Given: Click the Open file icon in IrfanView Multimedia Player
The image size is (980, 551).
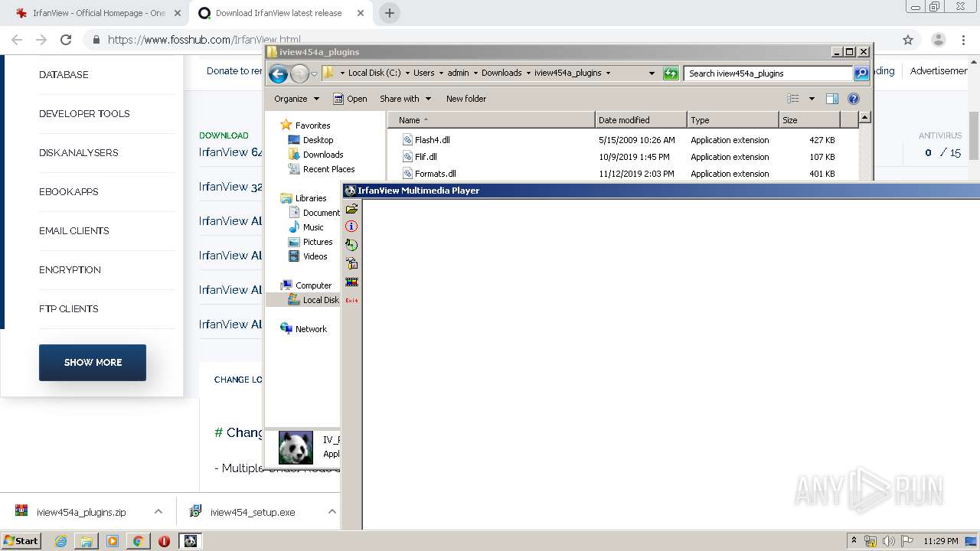Looking at the screenshot, I should (x=351, y=208).
